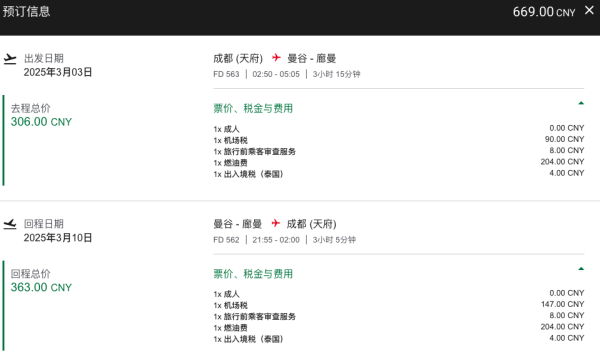The height and width of the screenshot is (360, 600).
Task: Click duration 3小时 5分钟
Action: click(334, 240)
